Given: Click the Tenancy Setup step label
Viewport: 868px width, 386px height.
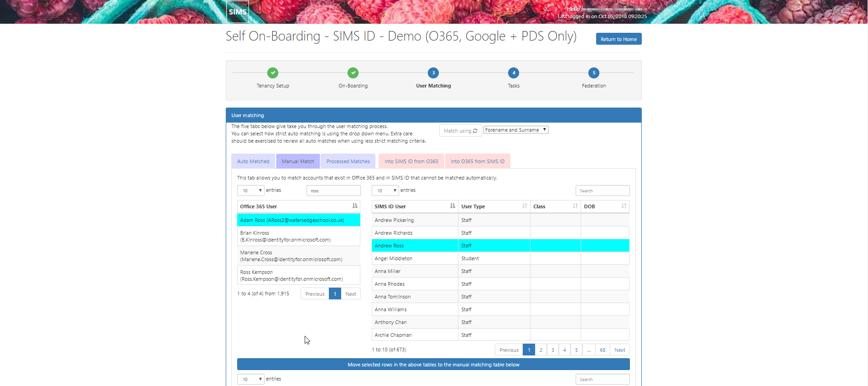Looking at the screenshot, I should (x=273, y=86).
